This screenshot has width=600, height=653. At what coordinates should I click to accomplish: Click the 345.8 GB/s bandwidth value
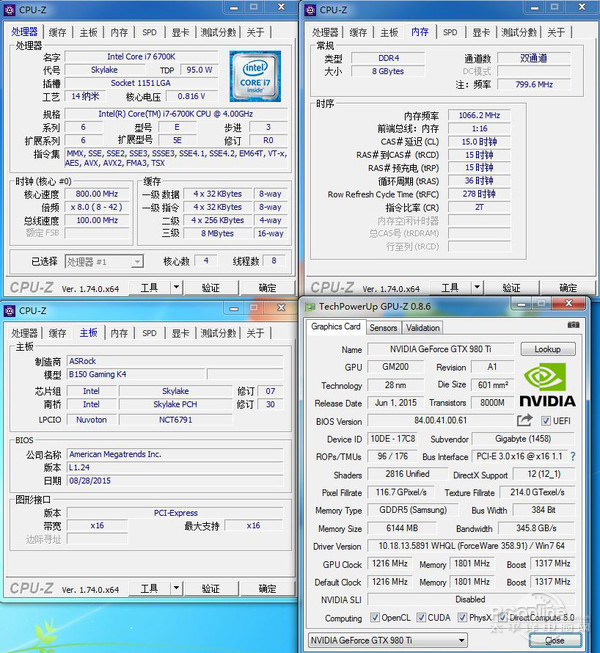(536, 528)
